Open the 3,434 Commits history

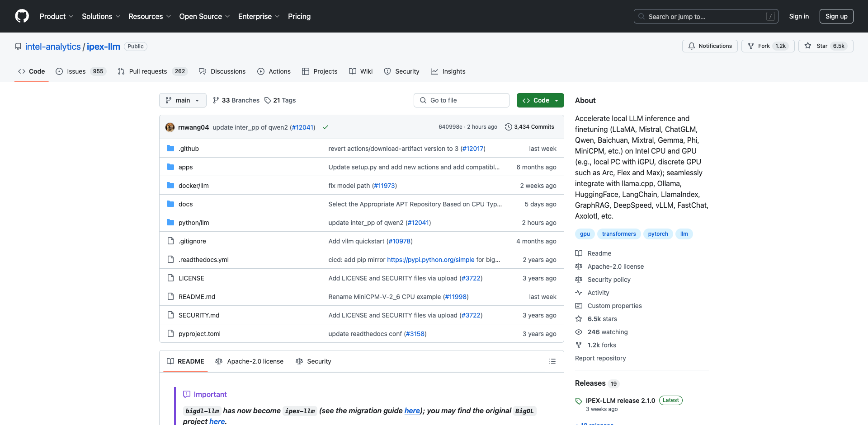tap(529, 127)
